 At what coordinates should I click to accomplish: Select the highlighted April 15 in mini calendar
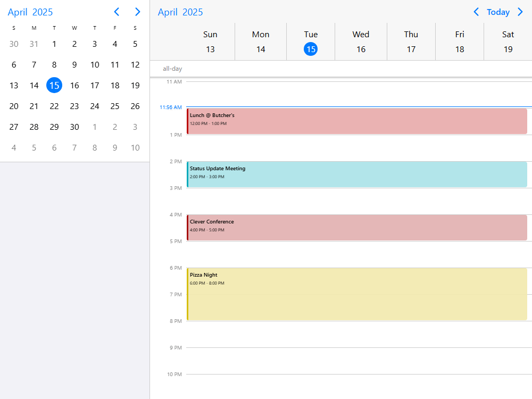(x=54, y=85)
